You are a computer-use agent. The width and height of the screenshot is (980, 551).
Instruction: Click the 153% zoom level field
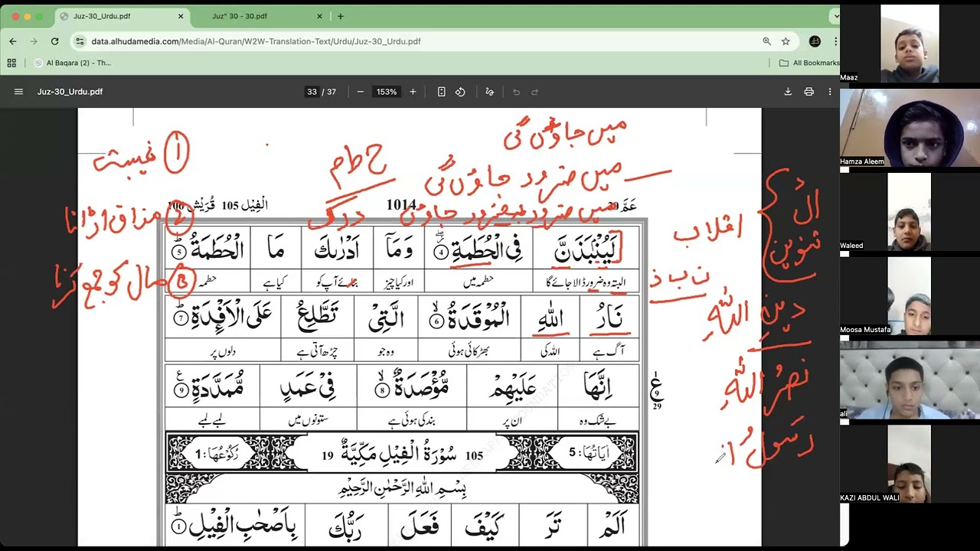387,92
